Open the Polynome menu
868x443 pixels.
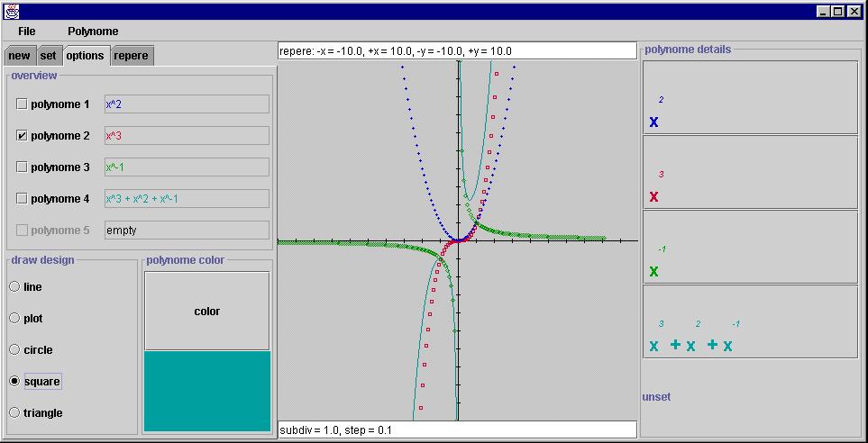coord(93,31)
